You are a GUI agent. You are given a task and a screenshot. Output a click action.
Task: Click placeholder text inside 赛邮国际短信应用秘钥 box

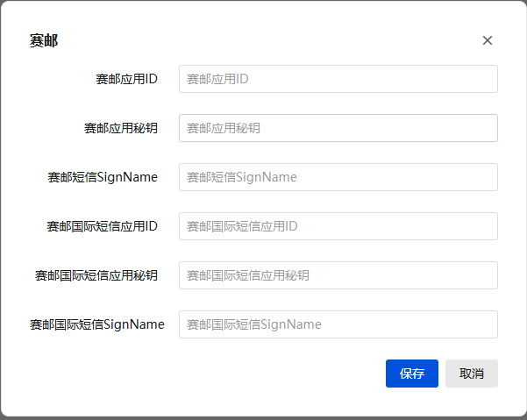point(248,275)
